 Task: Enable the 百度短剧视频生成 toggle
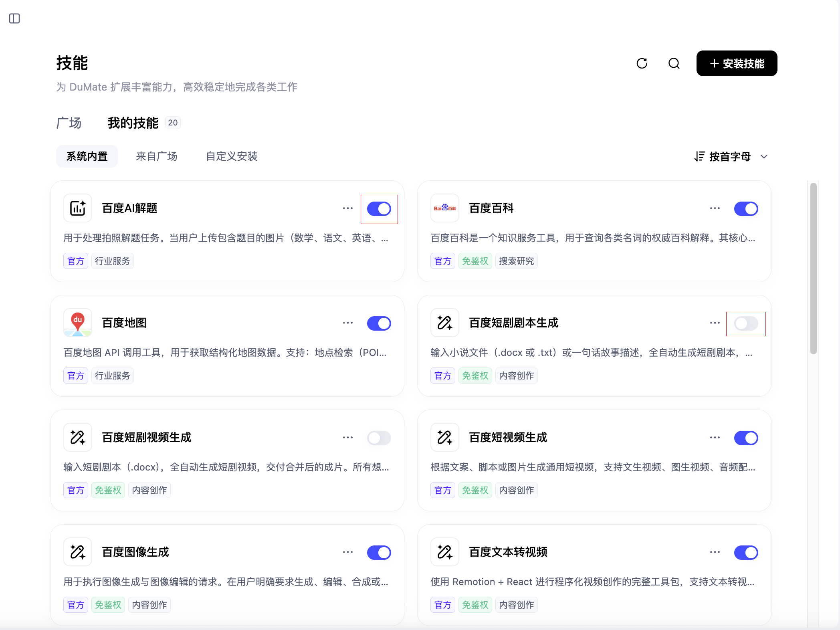379,438
